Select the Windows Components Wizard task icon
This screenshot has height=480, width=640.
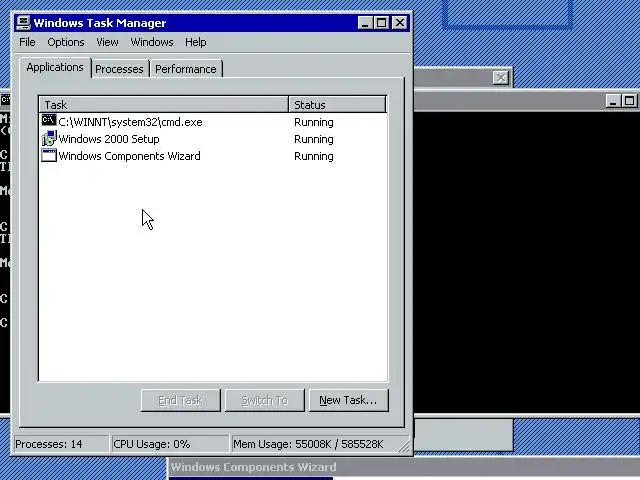click(x=49, y=156)
